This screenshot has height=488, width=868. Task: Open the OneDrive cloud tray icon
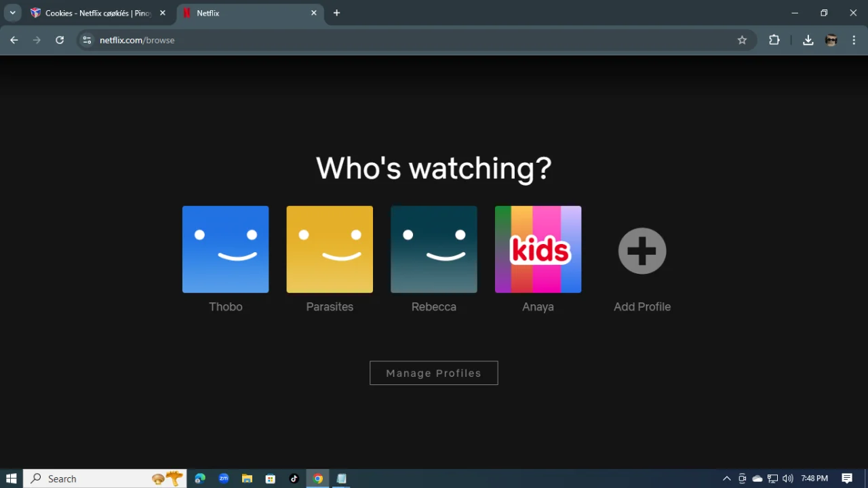[757, 479]
